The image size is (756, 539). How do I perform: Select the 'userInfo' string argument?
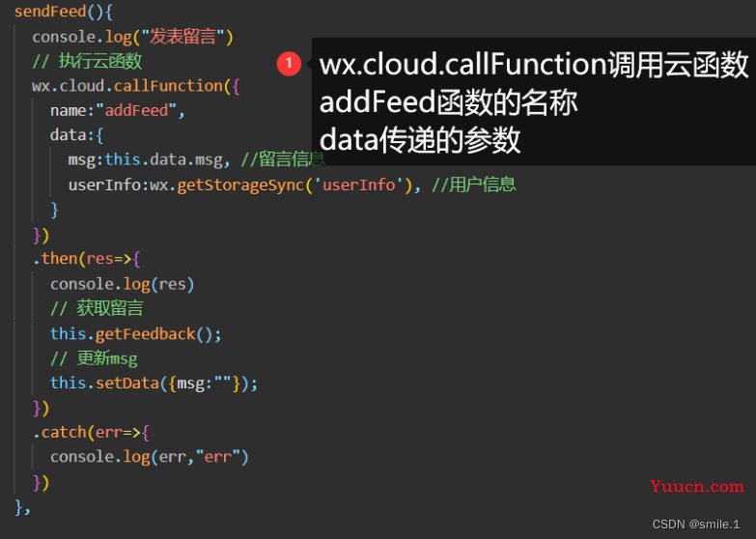coord(359,184)
